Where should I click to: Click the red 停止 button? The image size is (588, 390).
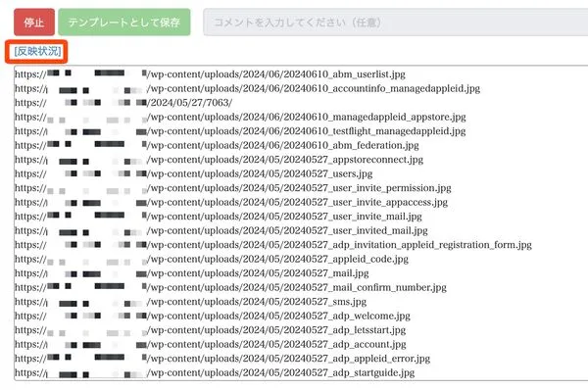click(34, 23)
